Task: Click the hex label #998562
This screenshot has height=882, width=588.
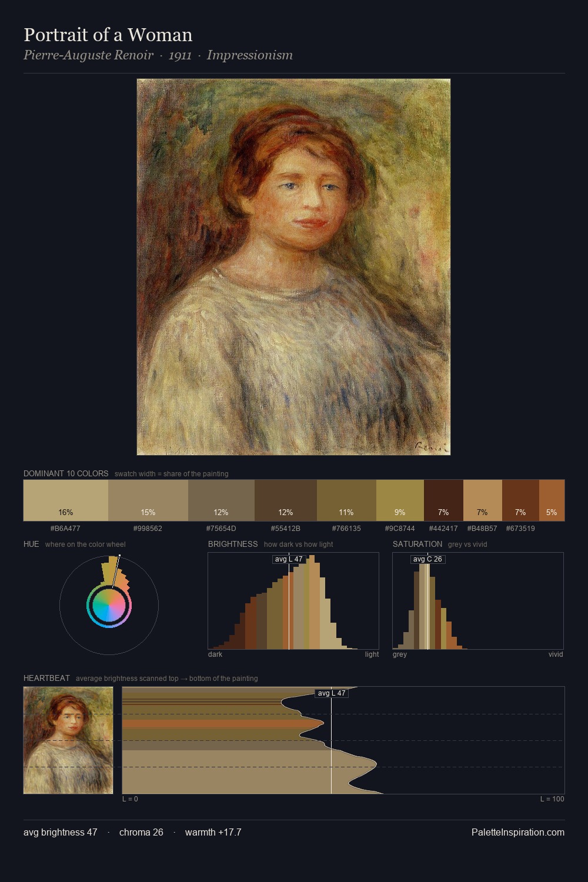Action: (148, 529)
